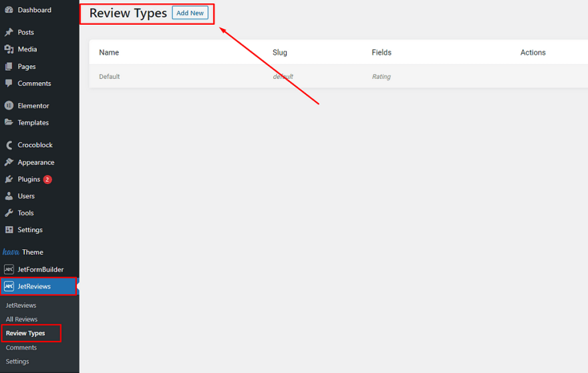The image size is (588, 373).
Task: Open the Pages menu item
Action: pyautogui.click(x=27, y=66)
